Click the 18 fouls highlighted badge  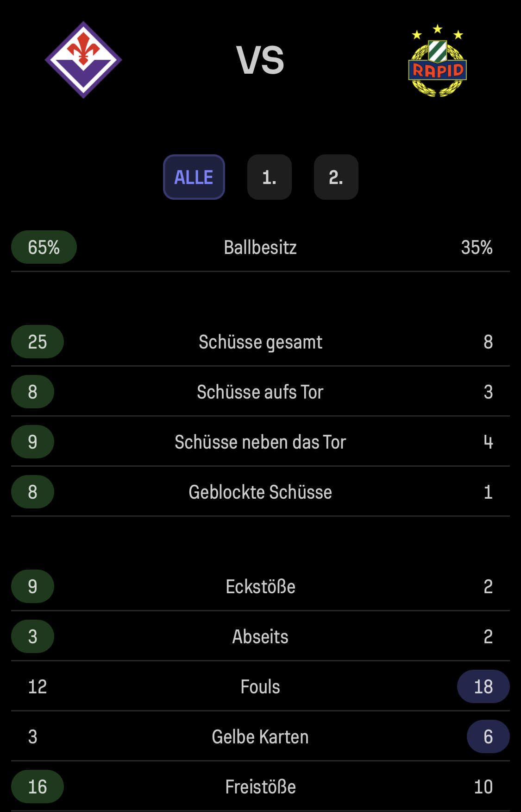point(483,686)
